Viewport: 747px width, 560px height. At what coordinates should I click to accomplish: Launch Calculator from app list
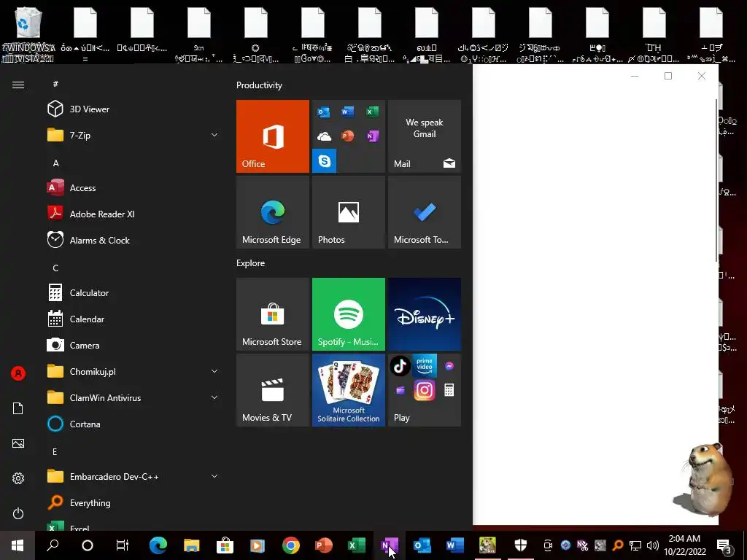tap(131, 293)
